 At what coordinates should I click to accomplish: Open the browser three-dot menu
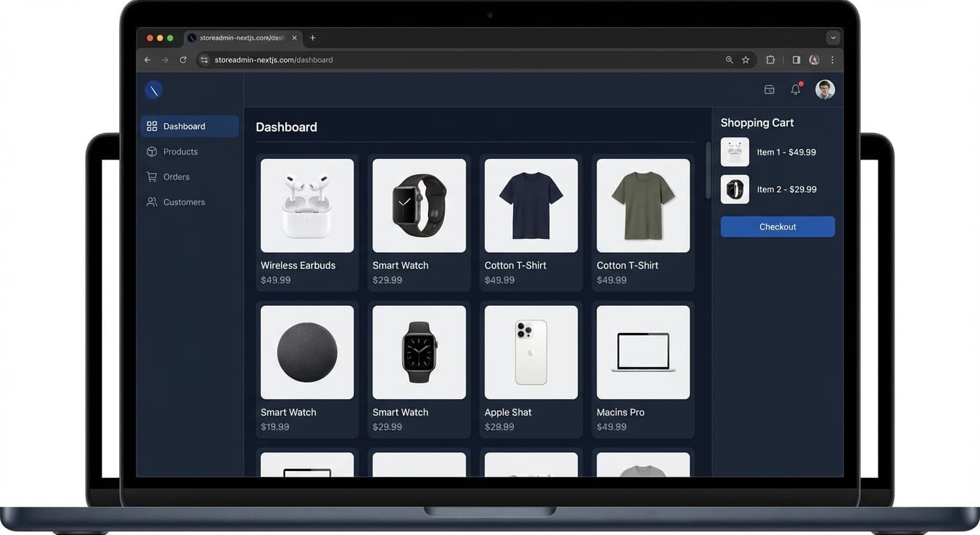pyautogui.click(x=832, y=60)
